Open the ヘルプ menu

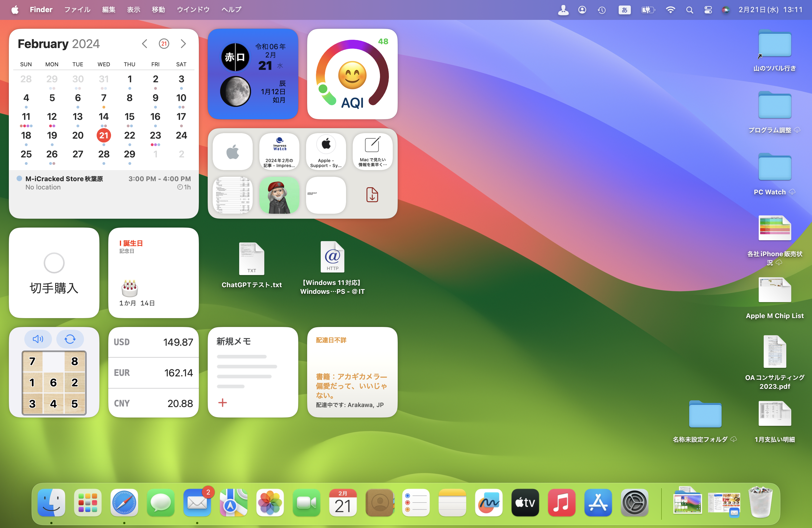[231, 10]
